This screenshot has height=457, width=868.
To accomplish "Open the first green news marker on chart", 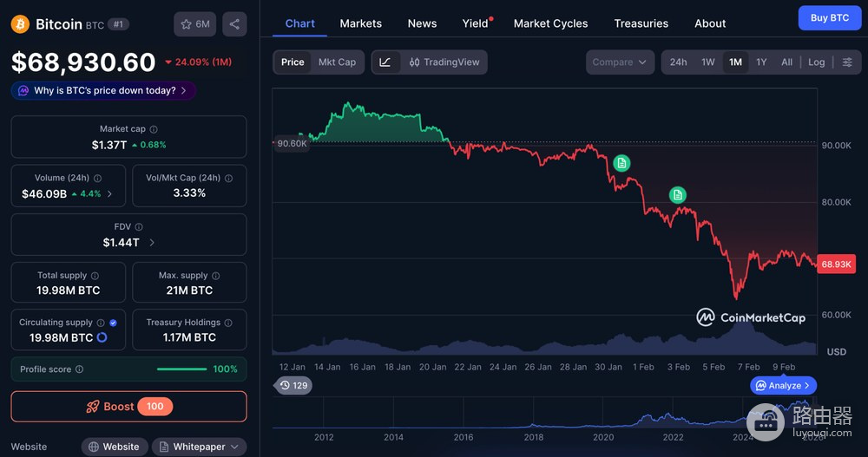I will 621,163.
